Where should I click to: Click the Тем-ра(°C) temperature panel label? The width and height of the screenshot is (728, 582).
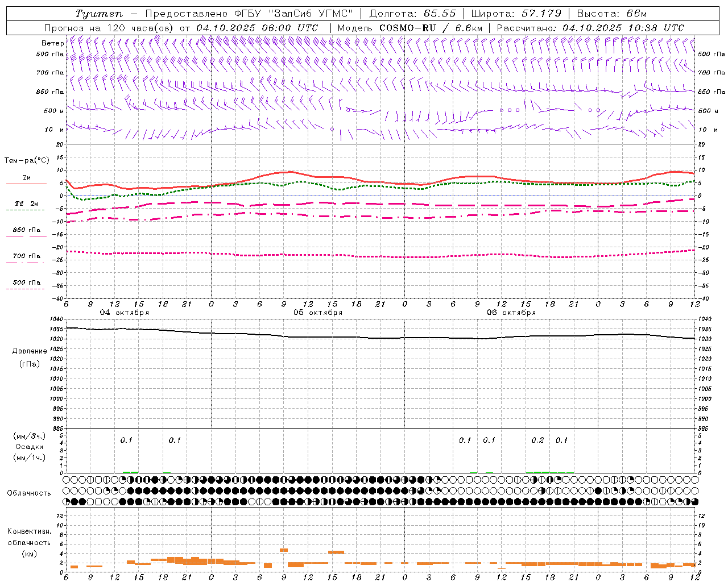[x=27, y=161]
